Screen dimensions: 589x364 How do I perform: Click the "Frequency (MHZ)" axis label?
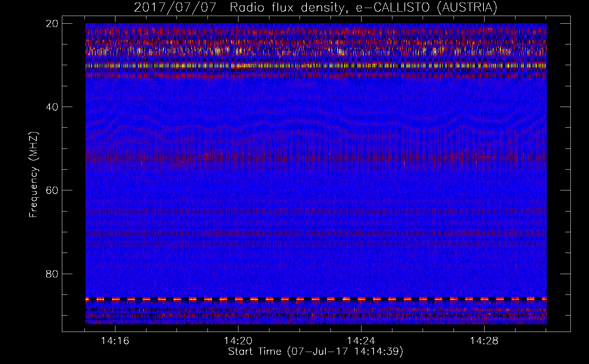34,175
